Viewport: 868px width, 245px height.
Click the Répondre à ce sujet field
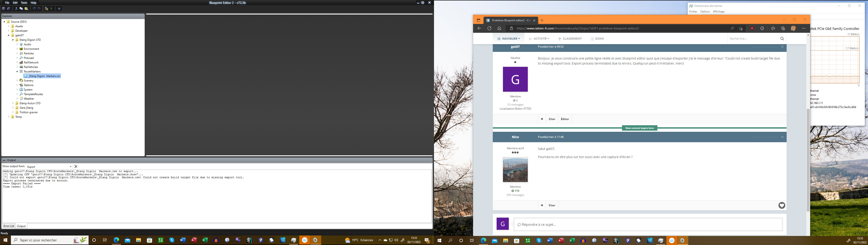coord(648,224)
